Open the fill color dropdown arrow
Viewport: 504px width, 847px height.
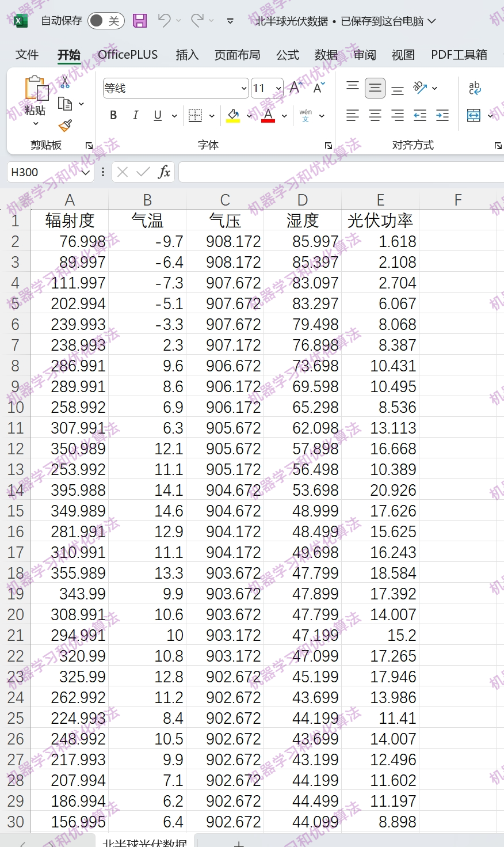(249, 115)
